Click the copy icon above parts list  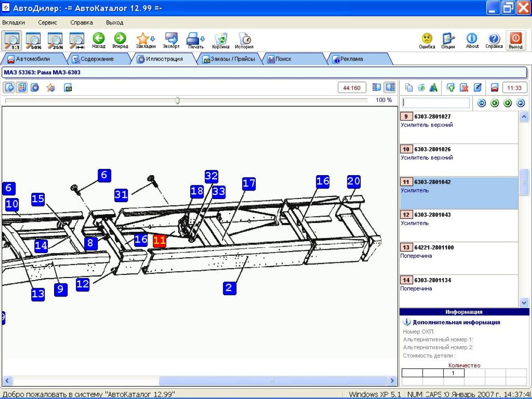click(409, 88)
